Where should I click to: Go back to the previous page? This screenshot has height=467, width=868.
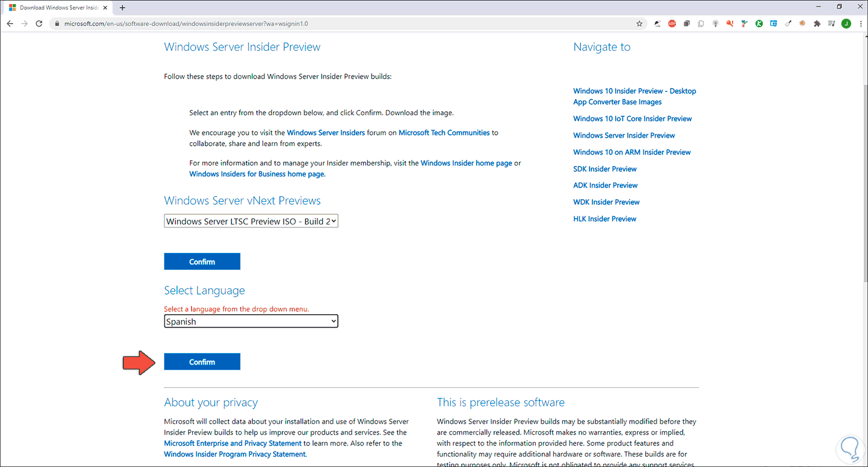10,24
